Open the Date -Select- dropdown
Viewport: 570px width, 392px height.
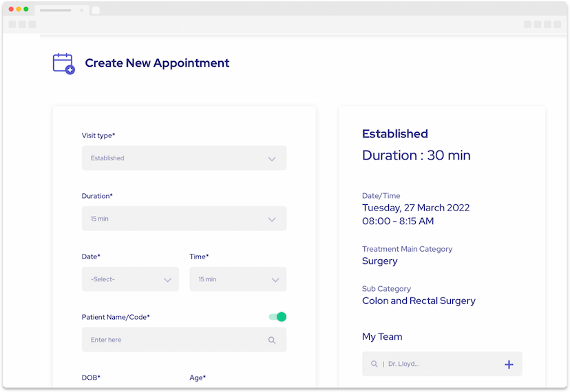[x=130, y=279]
